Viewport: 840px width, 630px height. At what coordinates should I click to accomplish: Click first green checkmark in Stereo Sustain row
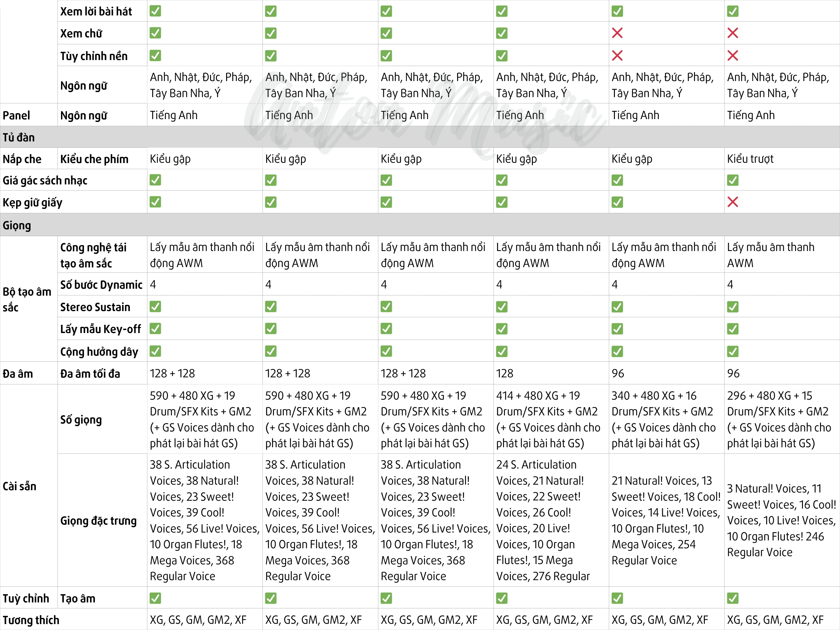(155, 306)
